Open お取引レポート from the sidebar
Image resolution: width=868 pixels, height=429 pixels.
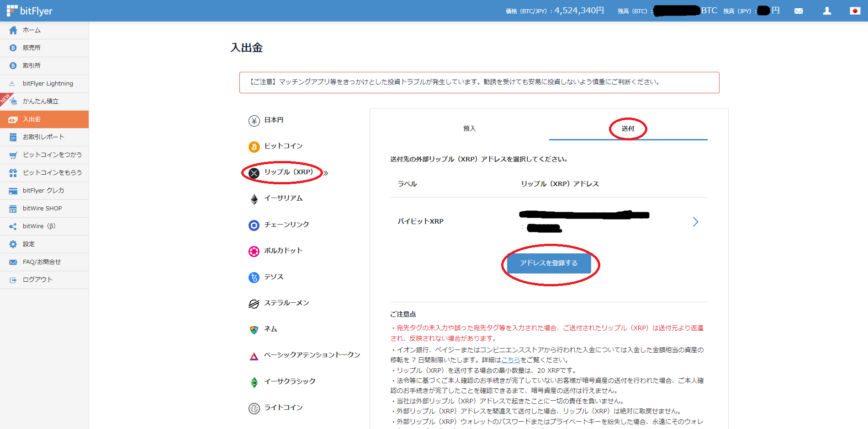point(44,137)
